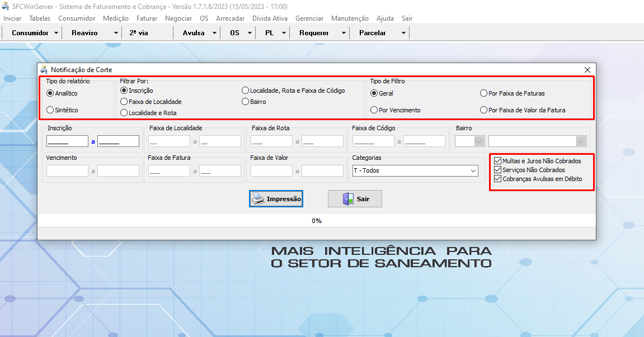Image resolution: width=644 pixels, height=337 pixels.
Task: Choose the Por Vencimento filter type
Action: [x=374, y=110]
